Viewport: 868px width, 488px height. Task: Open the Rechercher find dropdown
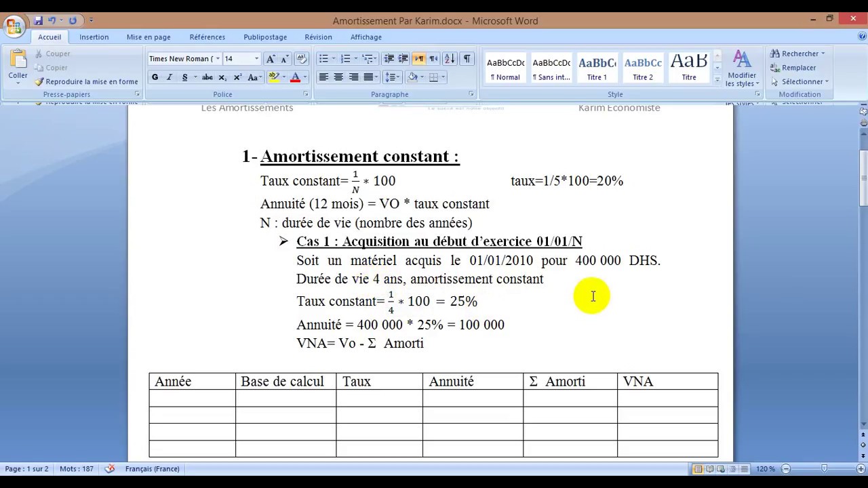(x=823, y=54)
